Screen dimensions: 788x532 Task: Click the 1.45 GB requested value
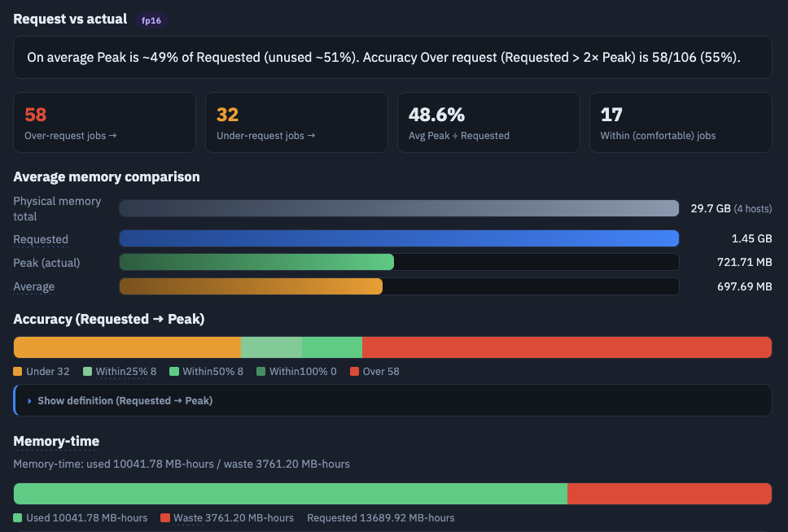coord(752,238)
